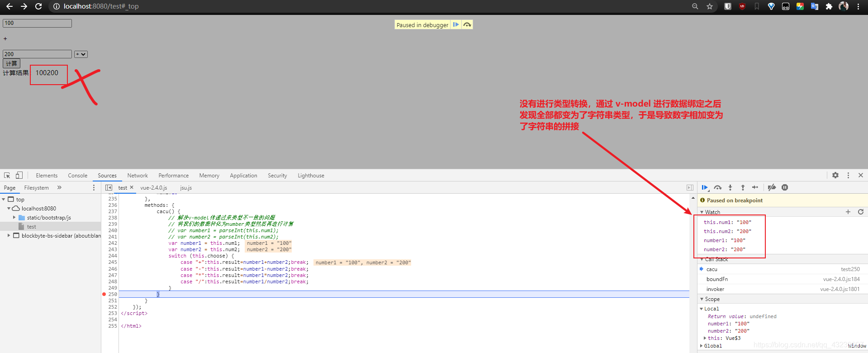Open the uBlock Origin extension
The image size is (868, 353).
[x=742, y=6]
